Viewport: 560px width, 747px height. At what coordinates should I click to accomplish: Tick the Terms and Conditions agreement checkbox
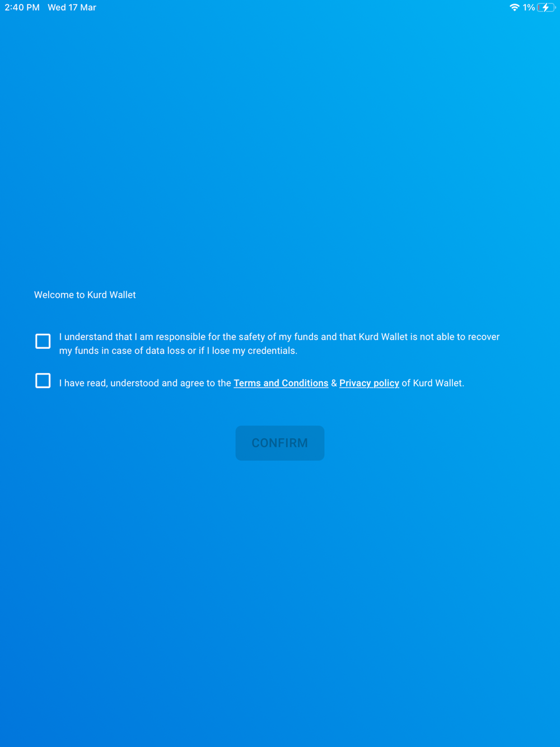[x=43, y=381]
